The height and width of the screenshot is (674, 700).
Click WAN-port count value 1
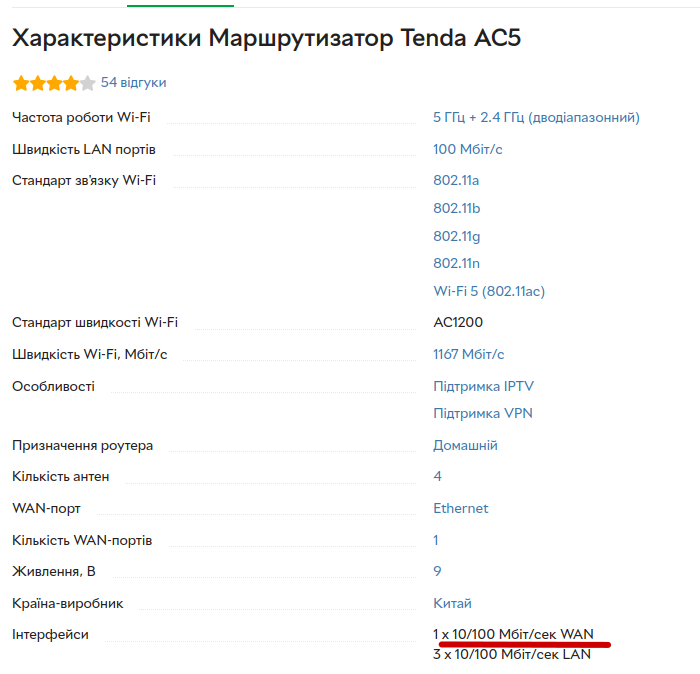click(436, 540)
